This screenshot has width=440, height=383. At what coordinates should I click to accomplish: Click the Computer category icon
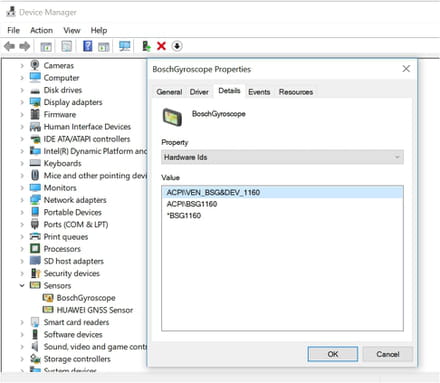pos(35,77)
